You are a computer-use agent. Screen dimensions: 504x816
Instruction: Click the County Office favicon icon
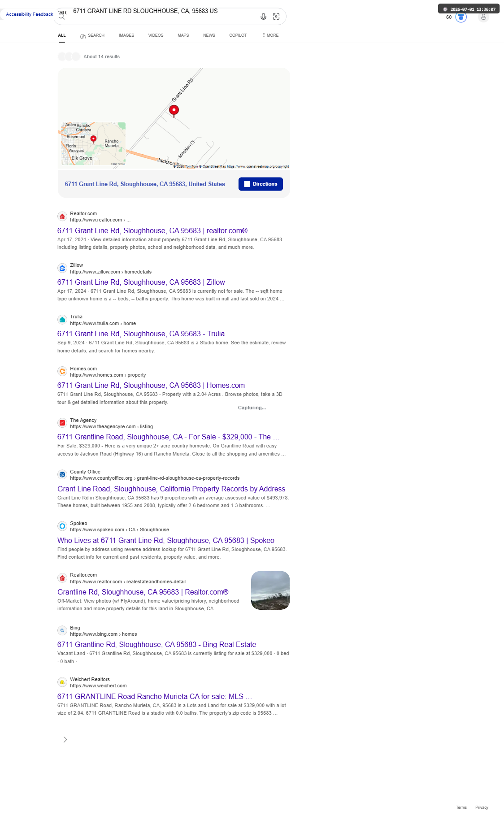[62, 474]
